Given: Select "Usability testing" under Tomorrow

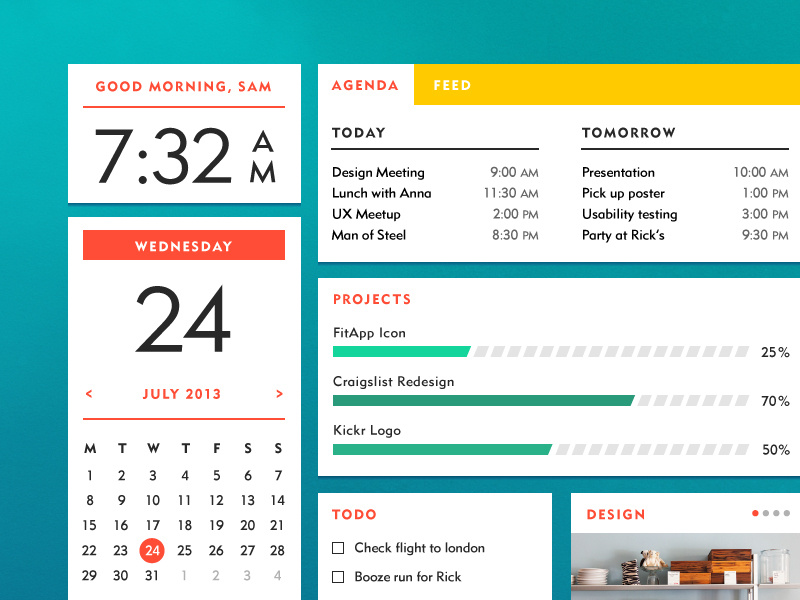Looking at the screenshot, I should 630,214.
